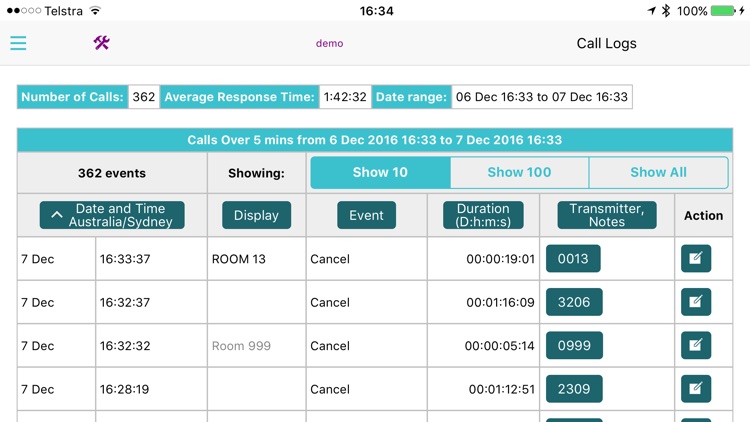Open transmitter 2309 notes
The image size is (750, 422).
(574, 389)
